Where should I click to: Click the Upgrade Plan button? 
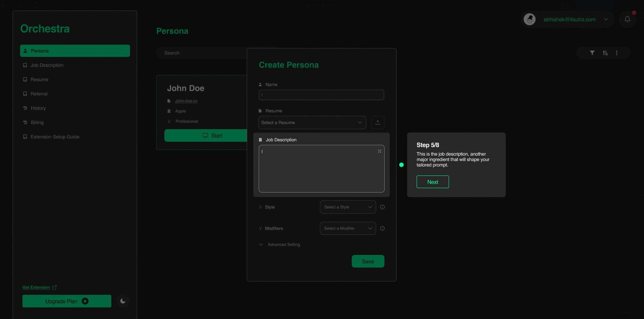(67, 301)
